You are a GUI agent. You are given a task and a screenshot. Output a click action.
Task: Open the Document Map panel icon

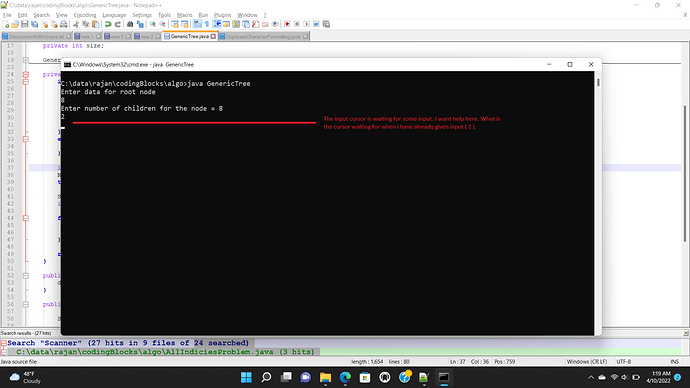pos(236,24)
